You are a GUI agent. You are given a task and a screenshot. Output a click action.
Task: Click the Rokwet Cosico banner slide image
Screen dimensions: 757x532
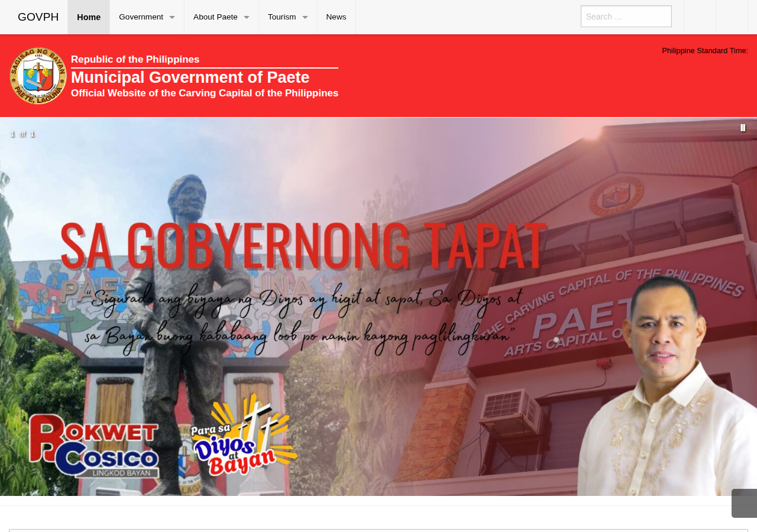[x=378, y=307]
